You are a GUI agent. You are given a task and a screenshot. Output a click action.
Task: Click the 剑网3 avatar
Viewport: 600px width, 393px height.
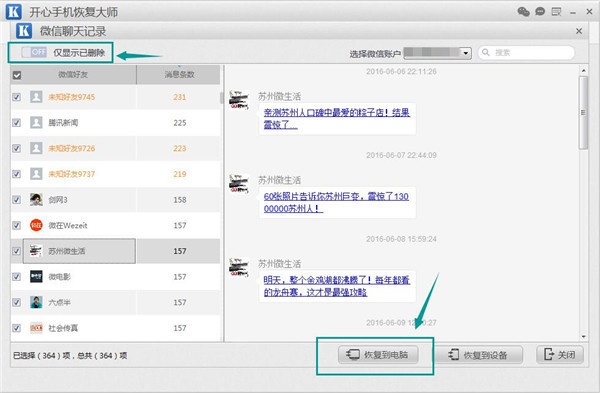coord(36,199)
